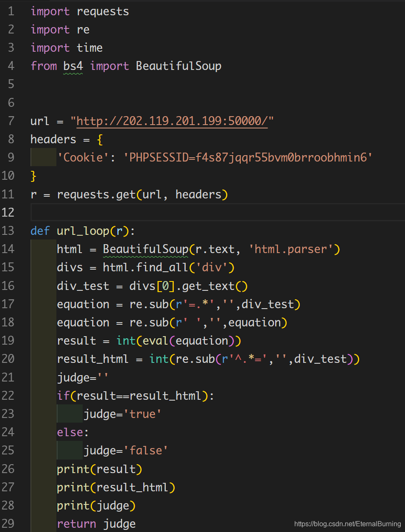Click "judge=''" on line 21
Screen dimensions: 405x532
click(x=83, y=377)
